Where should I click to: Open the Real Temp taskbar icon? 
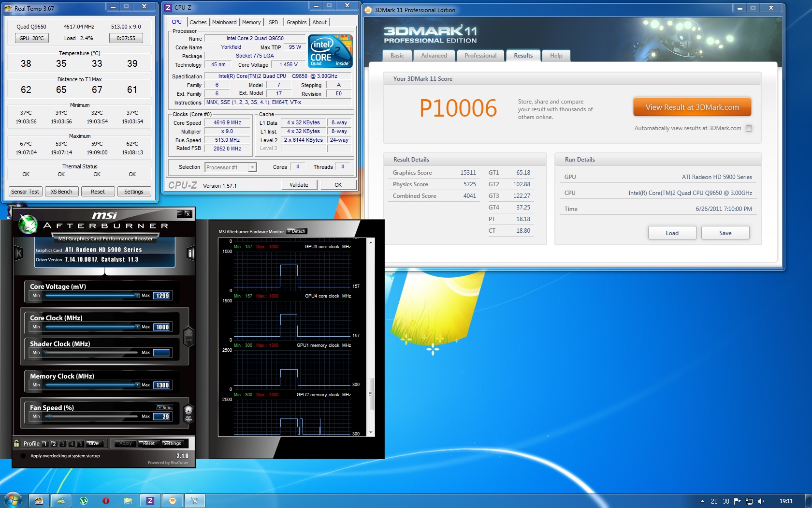coord(39,501)
